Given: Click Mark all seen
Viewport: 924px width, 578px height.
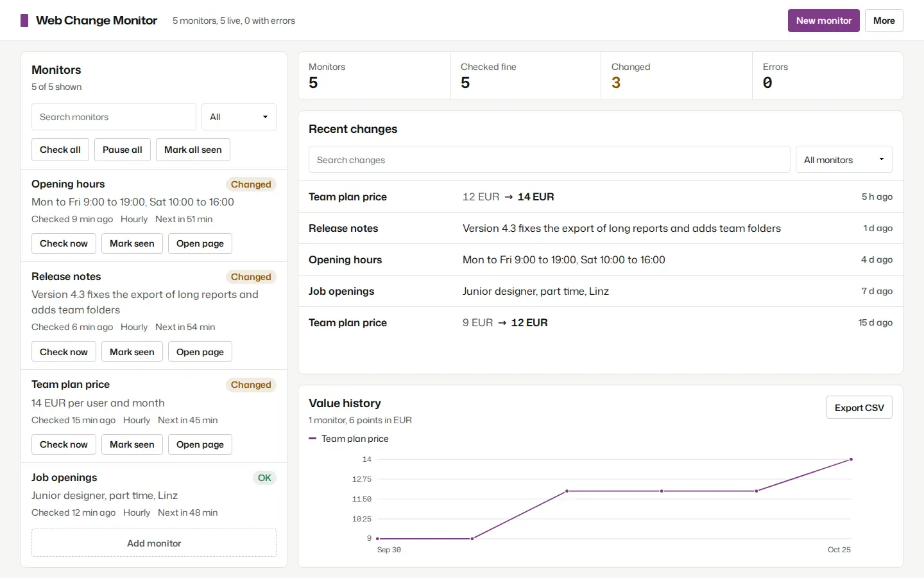Looking at the screenshot, I should point(193,150).
